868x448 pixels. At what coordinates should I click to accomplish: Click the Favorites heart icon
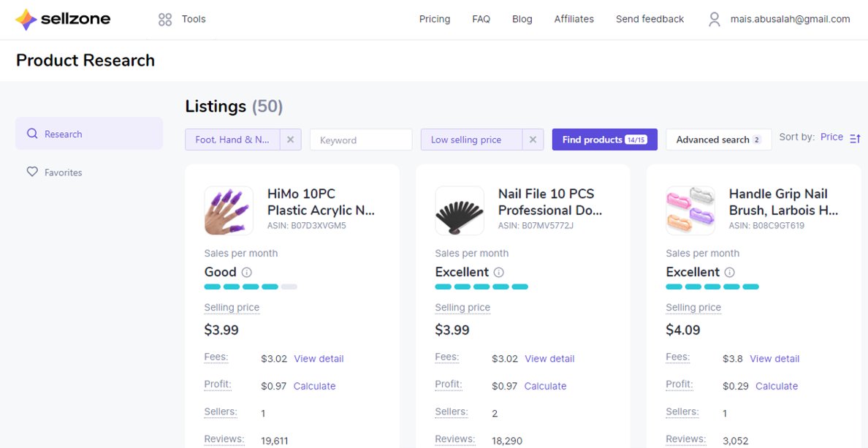(32, 172)
